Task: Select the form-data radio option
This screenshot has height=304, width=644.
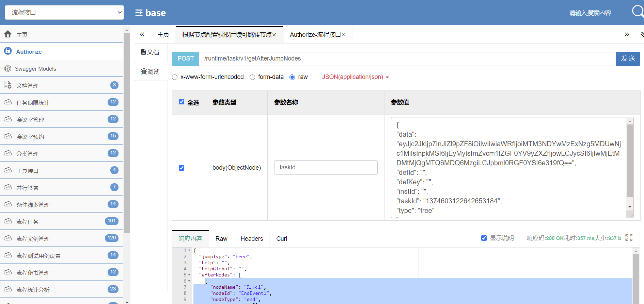Action: (x=252, y=77)
